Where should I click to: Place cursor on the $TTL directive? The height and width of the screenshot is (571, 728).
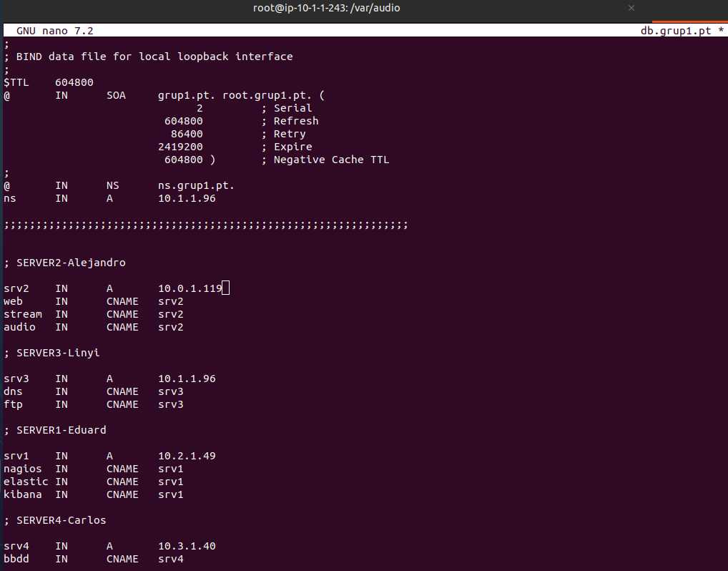coord(16,82)
